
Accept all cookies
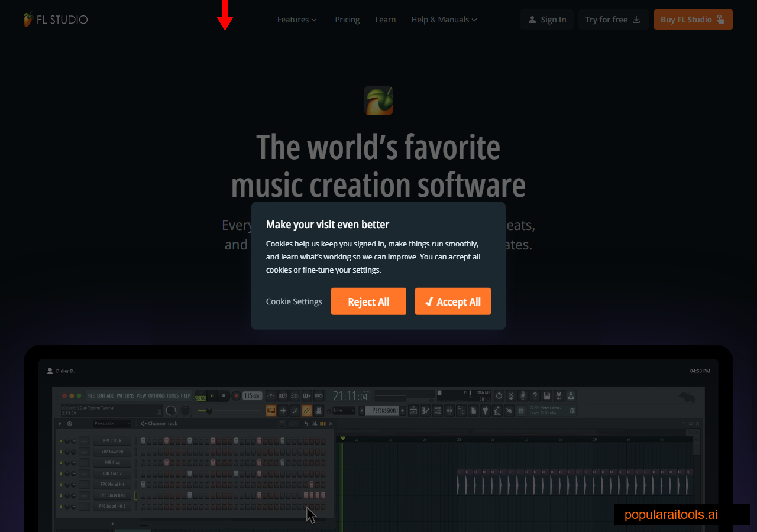[452, 301]
